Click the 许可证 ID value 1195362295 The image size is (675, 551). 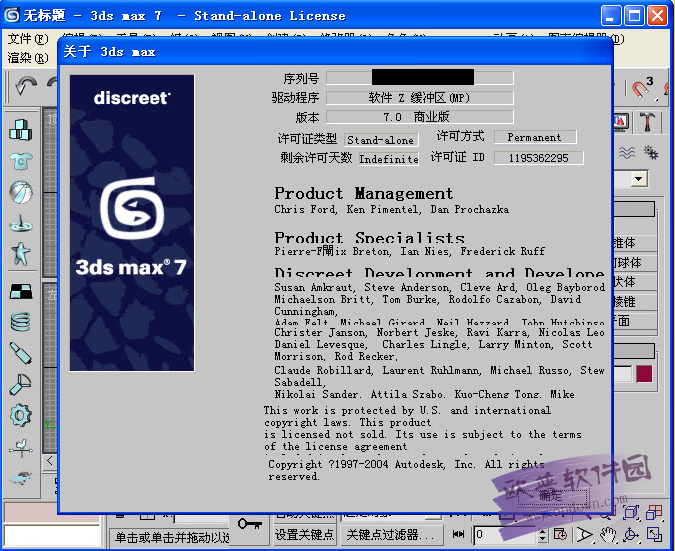click(x=538, y=158)
